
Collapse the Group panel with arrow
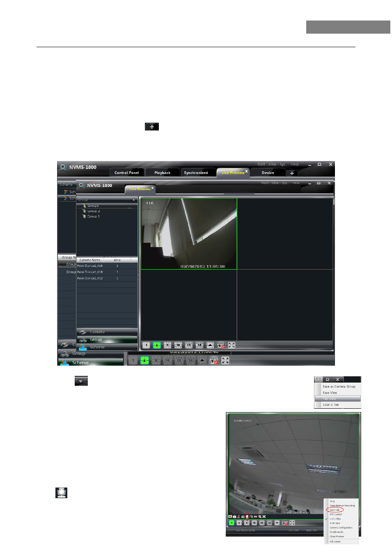coord(133,200)
